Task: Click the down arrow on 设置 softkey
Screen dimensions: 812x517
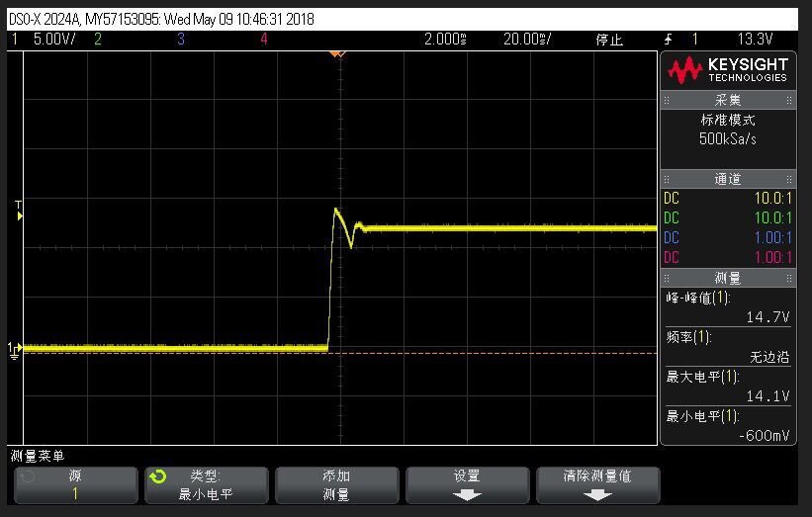Action: 467,495
